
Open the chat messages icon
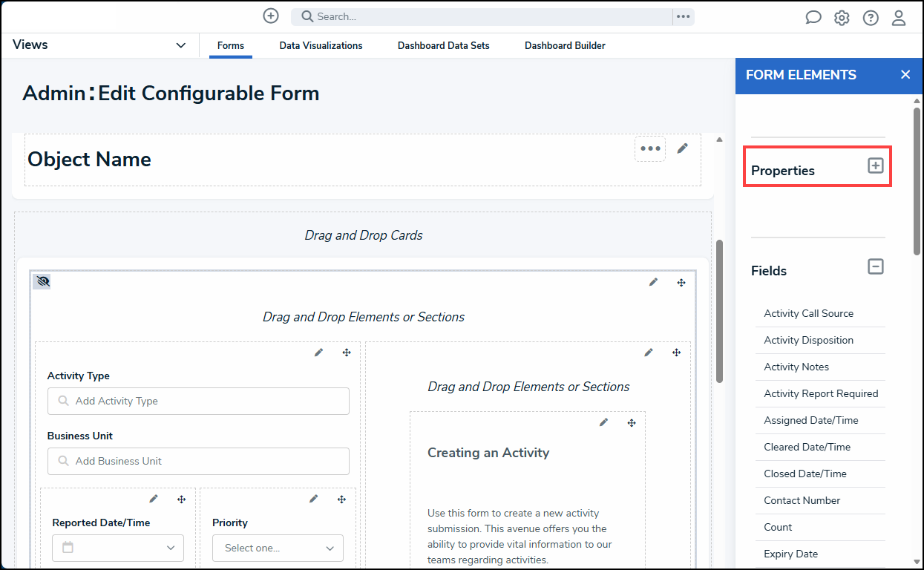pyautogui.click(x=813, y=18)
